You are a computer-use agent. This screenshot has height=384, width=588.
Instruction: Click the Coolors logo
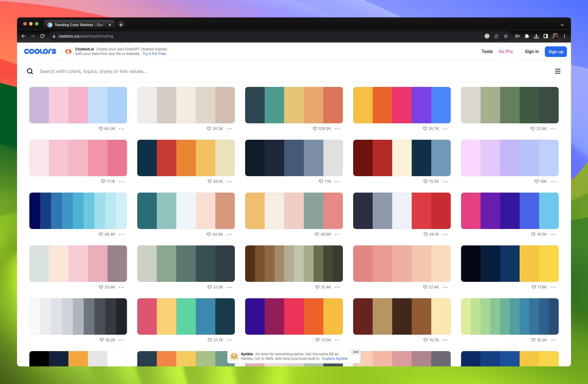tap(40, 51)
